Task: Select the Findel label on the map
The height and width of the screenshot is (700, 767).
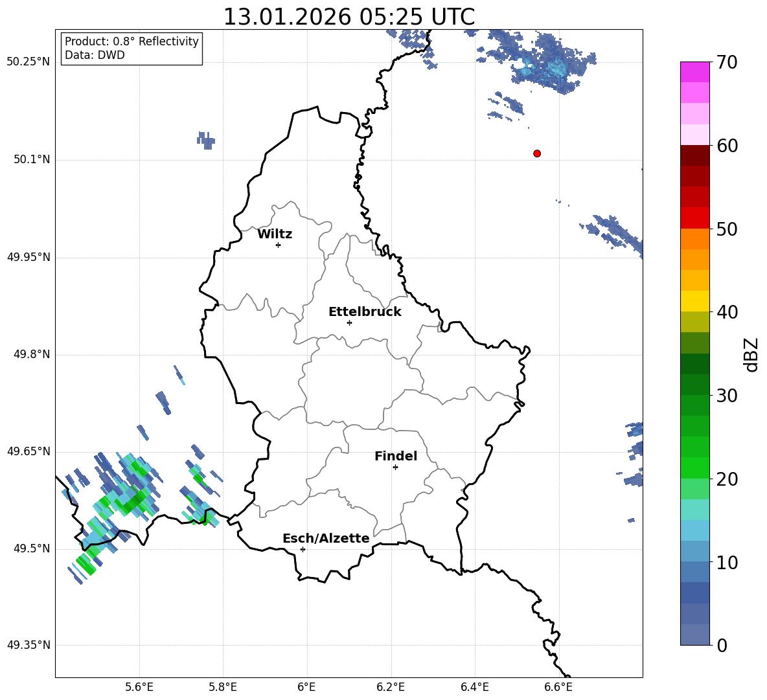Action: point(396,456)
